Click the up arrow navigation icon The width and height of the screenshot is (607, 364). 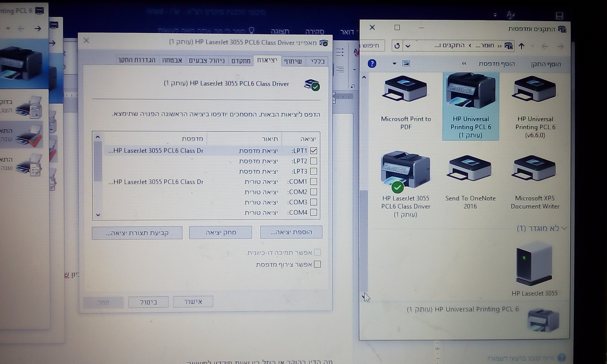pyautogui.click(x=522, y=46)
